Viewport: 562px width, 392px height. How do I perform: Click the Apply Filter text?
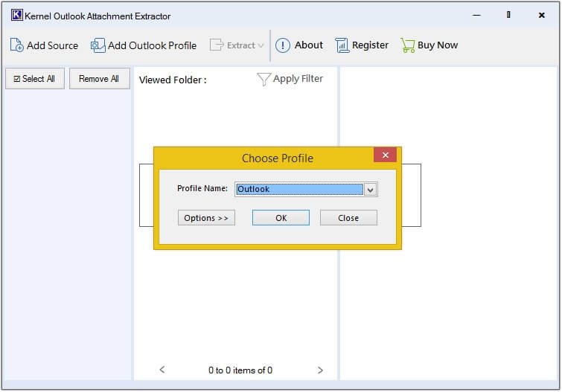click(x=298, y=78)
